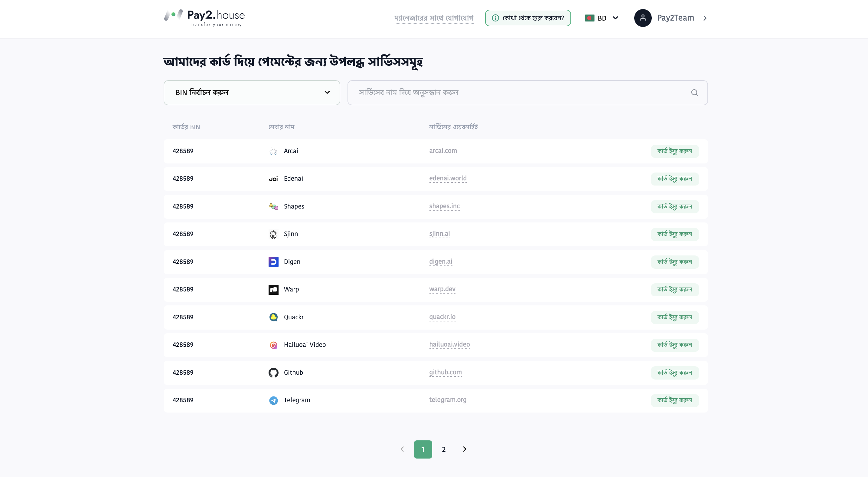Open the telegram.org website link

pos(448,400)
